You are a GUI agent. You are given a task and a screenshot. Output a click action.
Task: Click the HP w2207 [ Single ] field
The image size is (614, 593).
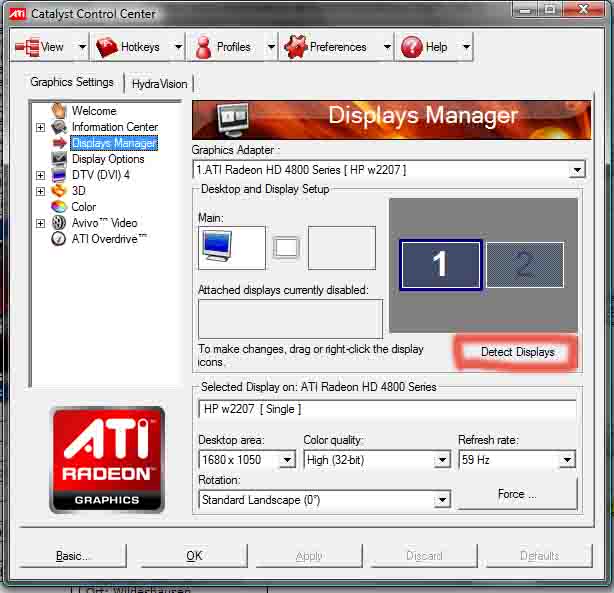[x=387, y=409]
